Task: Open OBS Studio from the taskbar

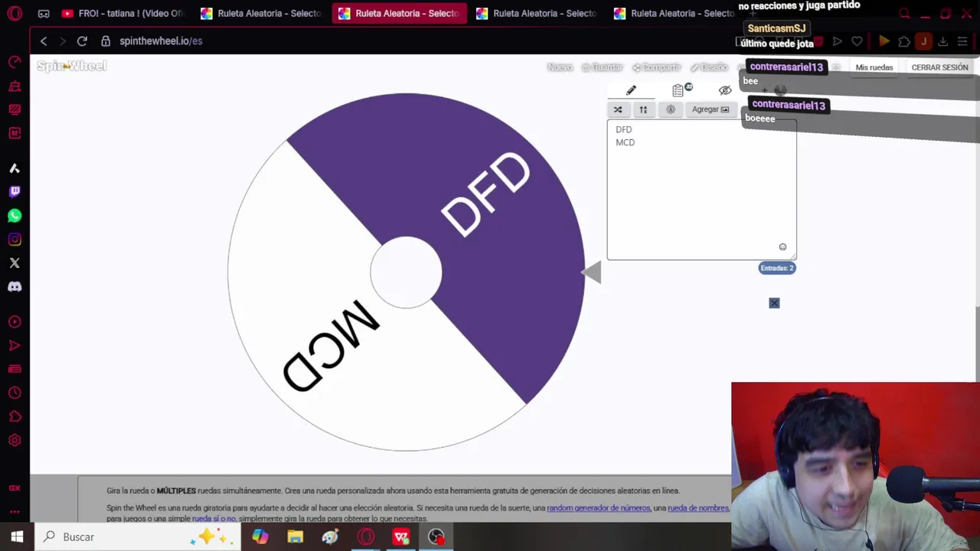Action: click(x=436, y=536)
